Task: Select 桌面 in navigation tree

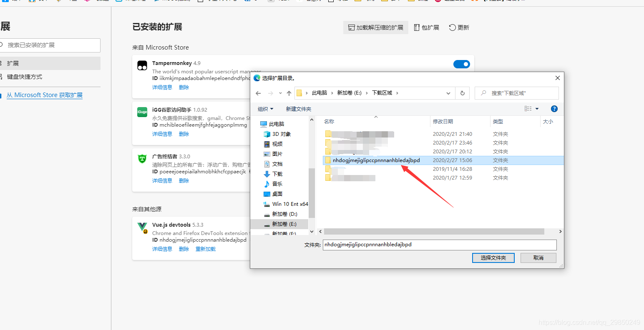Action: tap(273, 194)
